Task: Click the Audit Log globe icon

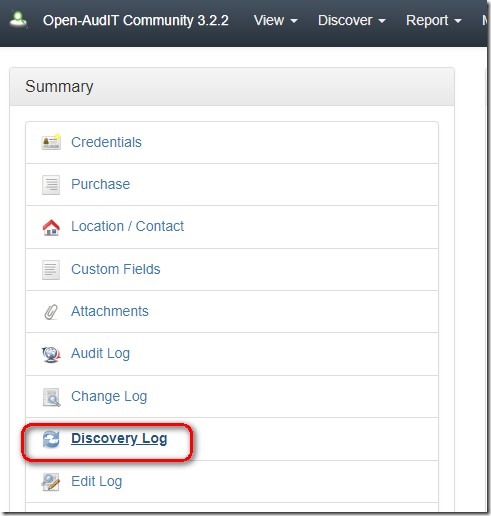Action: 51,354
